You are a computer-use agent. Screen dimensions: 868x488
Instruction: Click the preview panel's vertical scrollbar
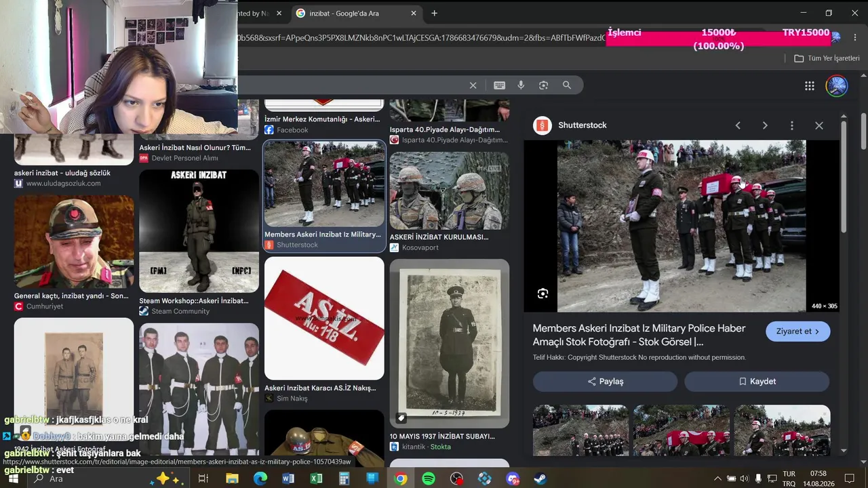[x=844, y=176]
